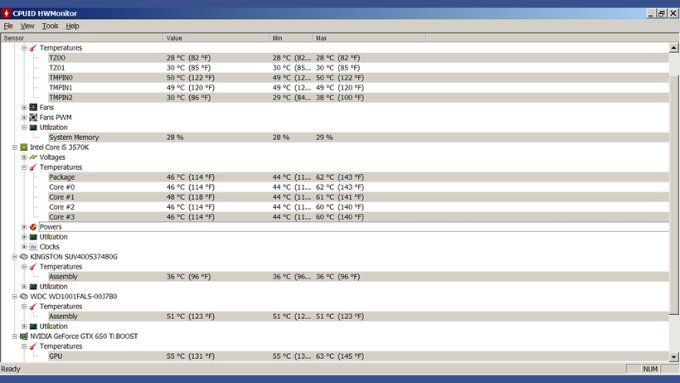
Task: Select the TZ01 temperature row
Action: point(358,68)
